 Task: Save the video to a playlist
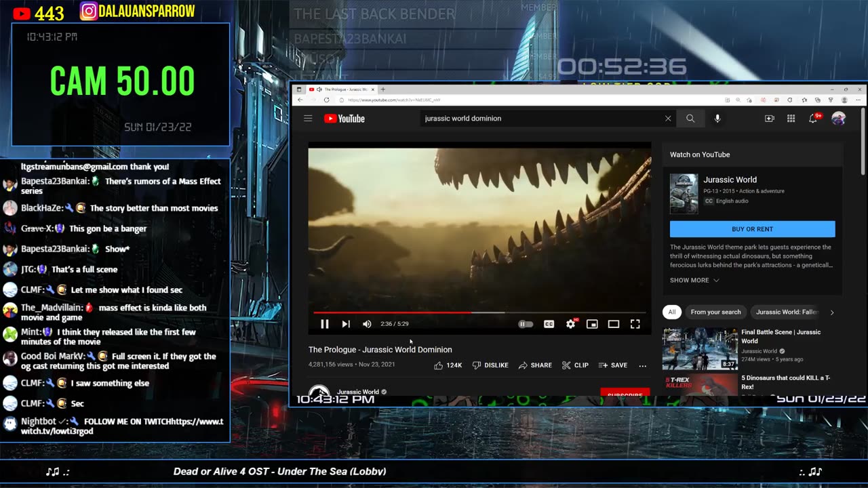tap(612, 365)
